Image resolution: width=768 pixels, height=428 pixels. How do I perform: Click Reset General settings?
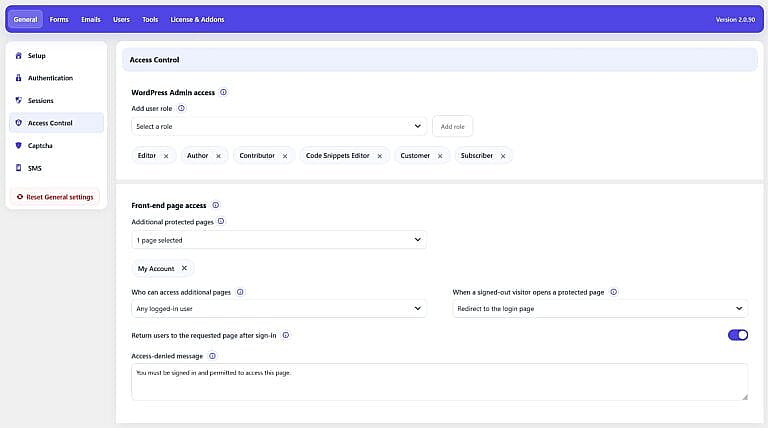(x=55, y=197)
